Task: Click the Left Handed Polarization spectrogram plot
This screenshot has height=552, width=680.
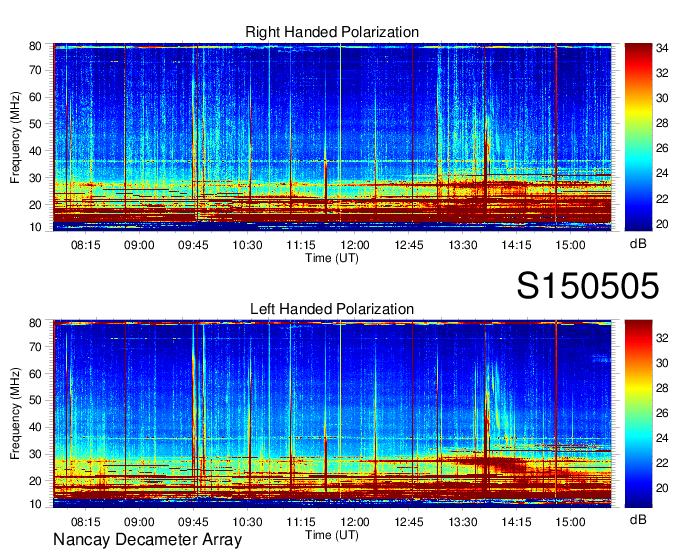Action: (x=332, y=414)
